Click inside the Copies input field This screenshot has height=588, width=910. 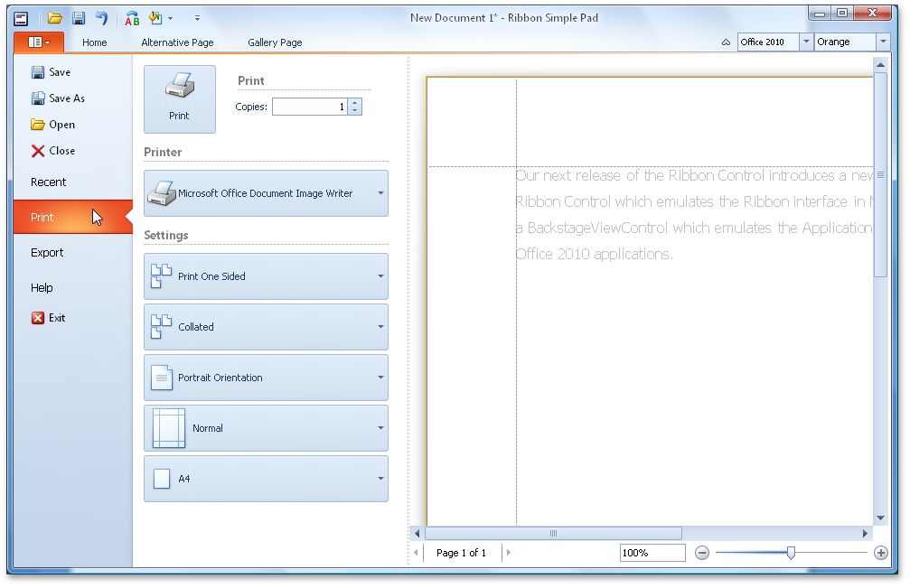310,107
